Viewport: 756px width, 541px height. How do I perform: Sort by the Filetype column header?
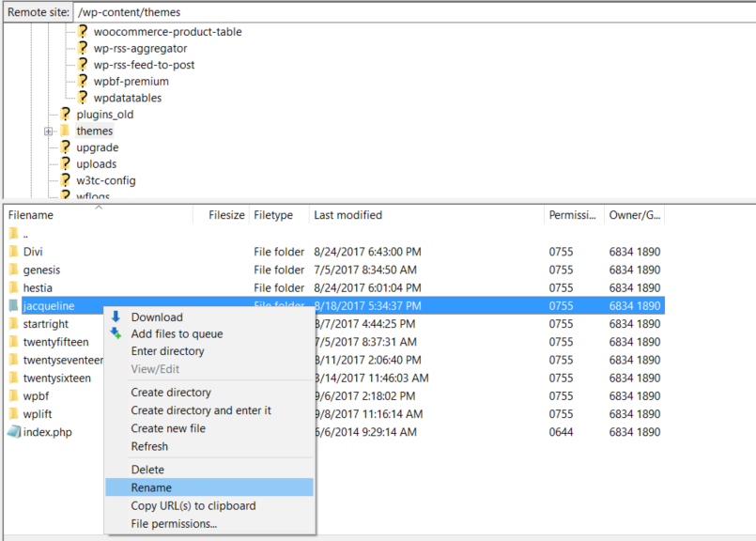pos(279,215)
